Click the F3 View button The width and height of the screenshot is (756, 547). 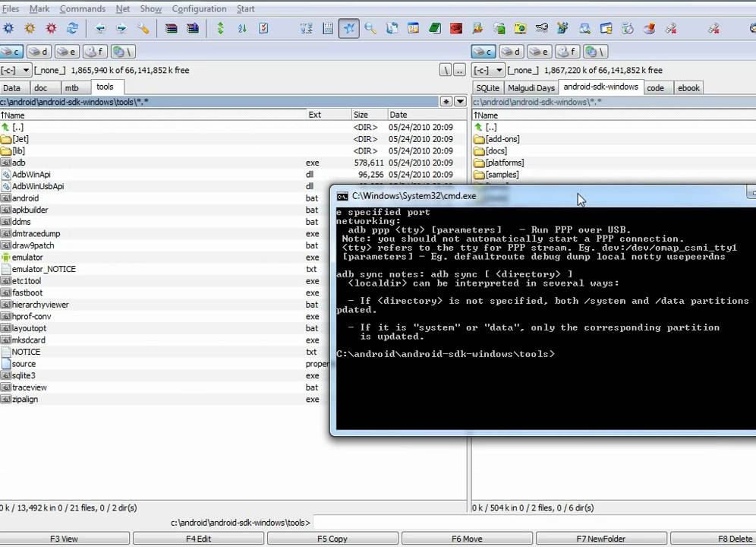[64, 539]
